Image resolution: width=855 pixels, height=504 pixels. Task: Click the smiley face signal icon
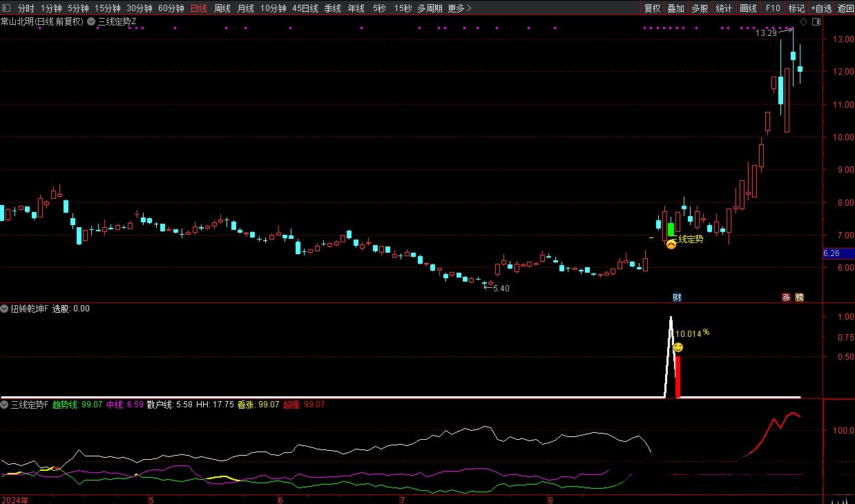point(678,347)
